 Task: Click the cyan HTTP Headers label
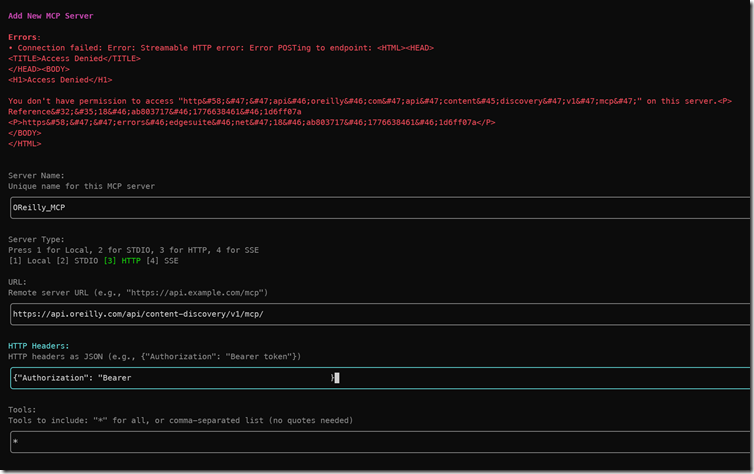40,346
